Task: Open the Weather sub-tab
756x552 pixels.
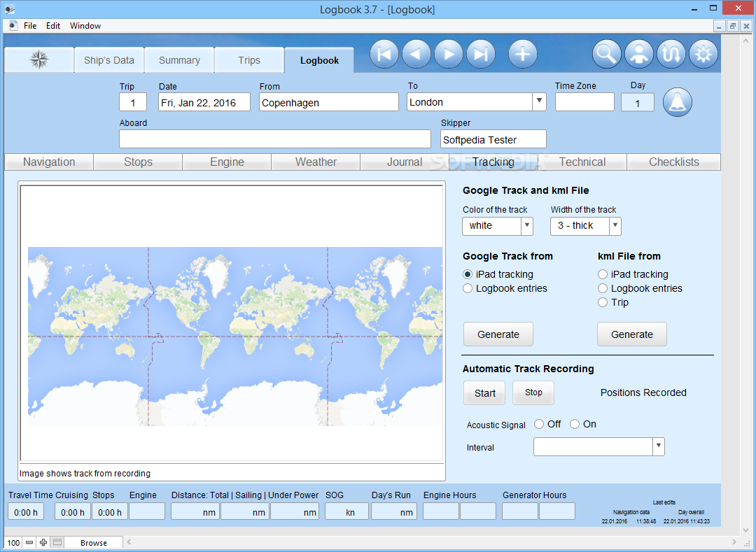Action: (316, 162)
